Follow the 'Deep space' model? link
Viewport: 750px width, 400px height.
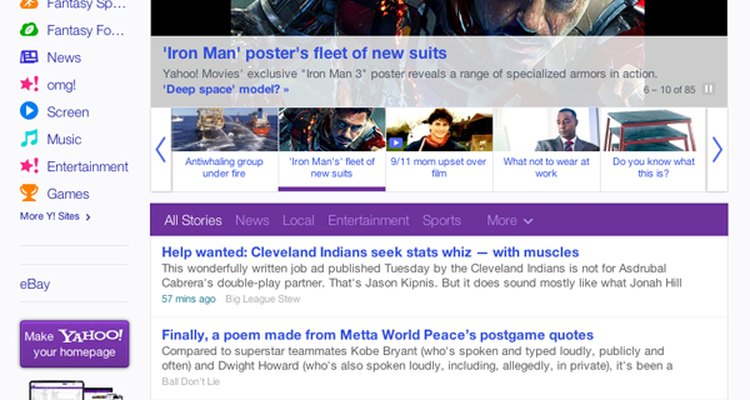pos(226,89)
